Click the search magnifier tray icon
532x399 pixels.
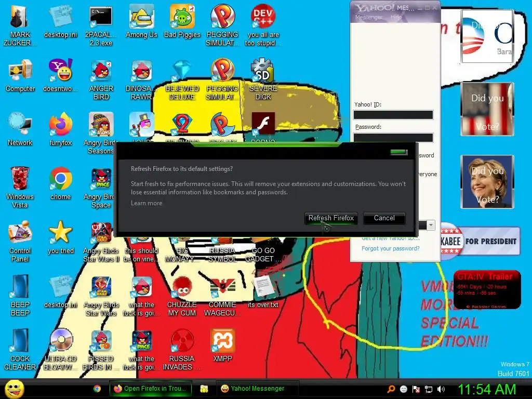(x=391, y=389)
